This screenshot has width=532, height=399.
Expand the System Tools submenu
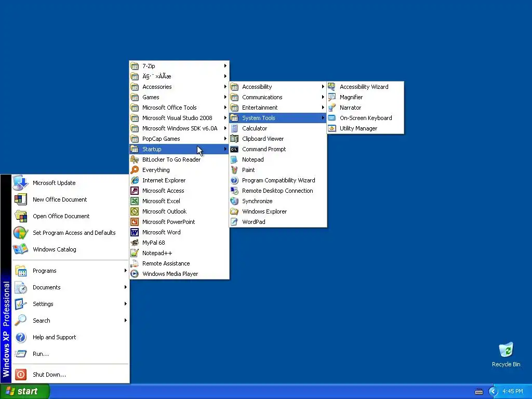(278, 118)
